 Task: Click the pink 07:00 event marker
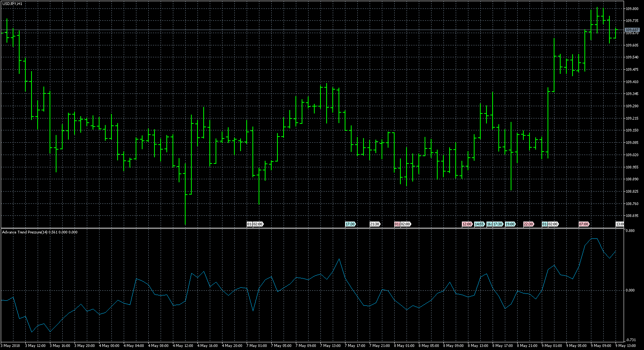pos(584,224)
